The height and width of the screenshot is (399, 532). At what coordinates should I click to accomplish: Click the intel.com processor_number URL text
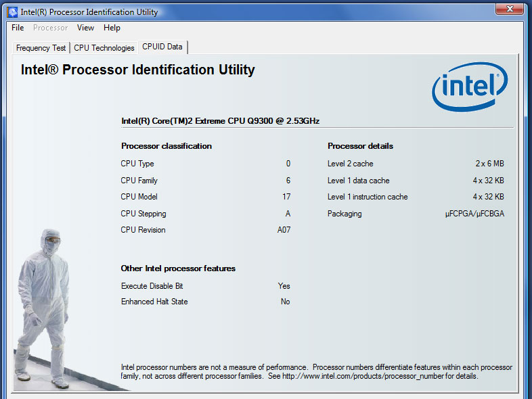pyautogui.click(x=363, y=376)
